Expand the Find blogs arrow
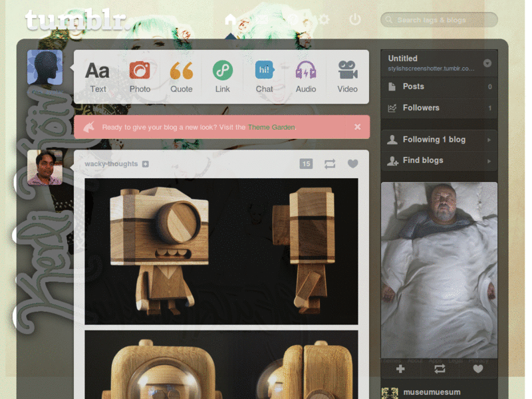This screenshot has height=399, width=532. 489,161
